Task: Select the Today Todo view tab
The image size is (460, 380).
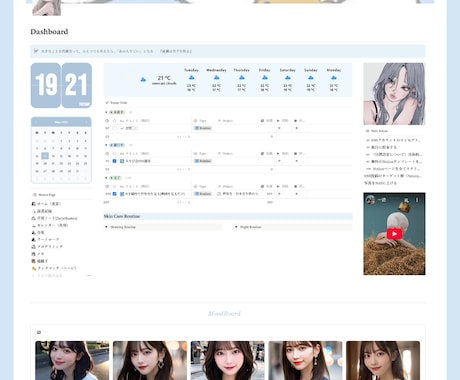Action: [x=116, y=103]
